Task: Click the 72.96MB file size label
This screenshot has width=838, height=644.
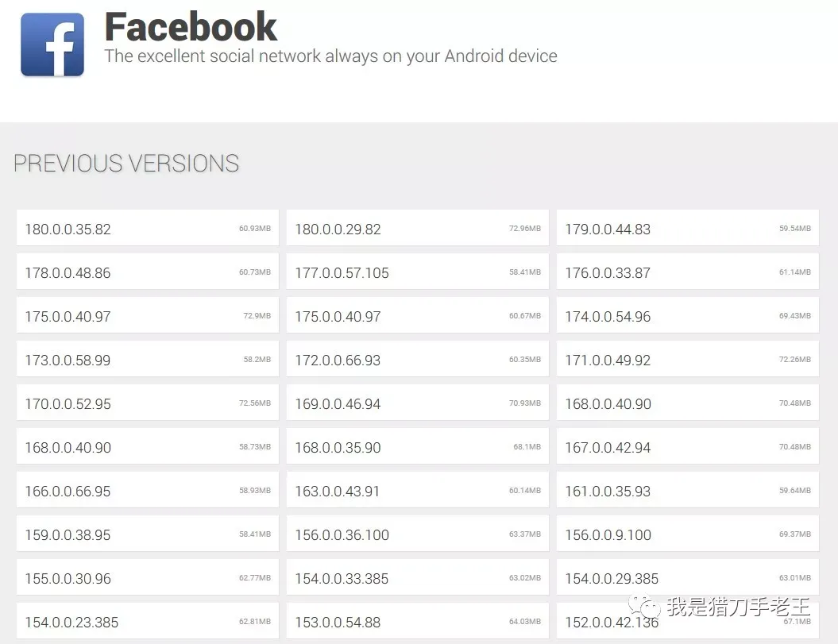Action: [525, 228]
